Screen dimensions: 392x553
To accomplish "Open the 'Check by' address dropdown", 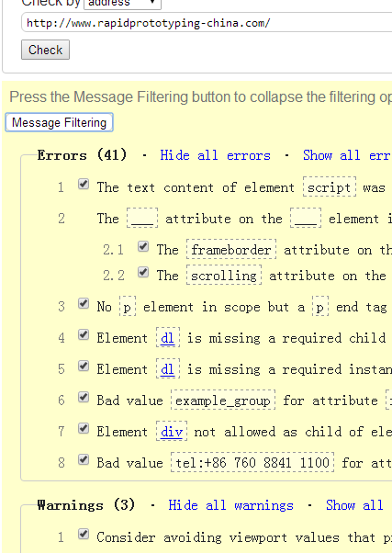I will (x=122, y=4).
